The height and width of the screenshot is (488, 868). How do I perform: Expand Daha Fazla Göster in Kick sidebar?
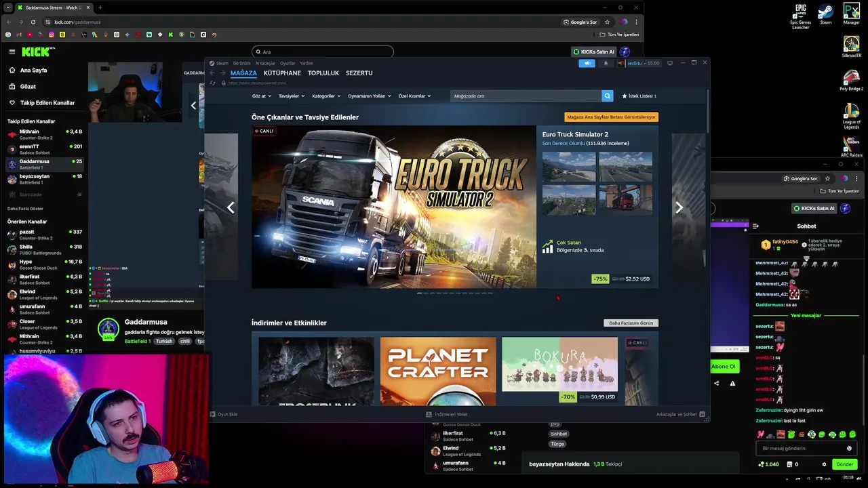[x=25, y=209]
